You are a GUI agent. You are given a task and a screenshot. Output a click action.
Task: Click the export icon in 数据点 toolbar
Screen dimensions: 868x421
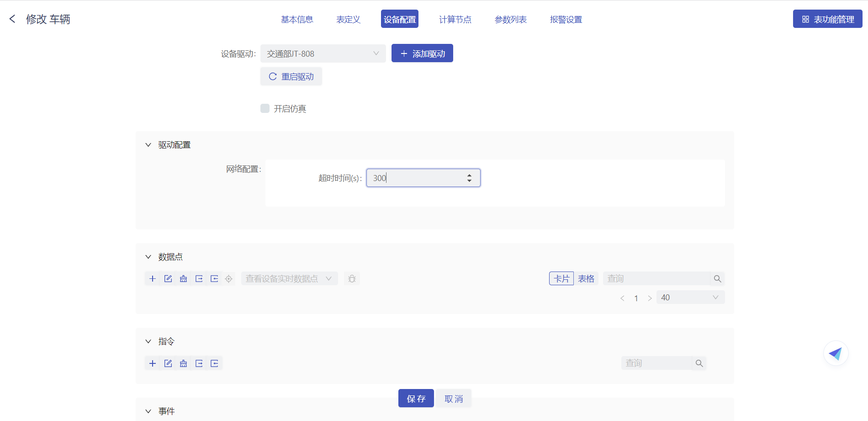click(x=199, y=279)
